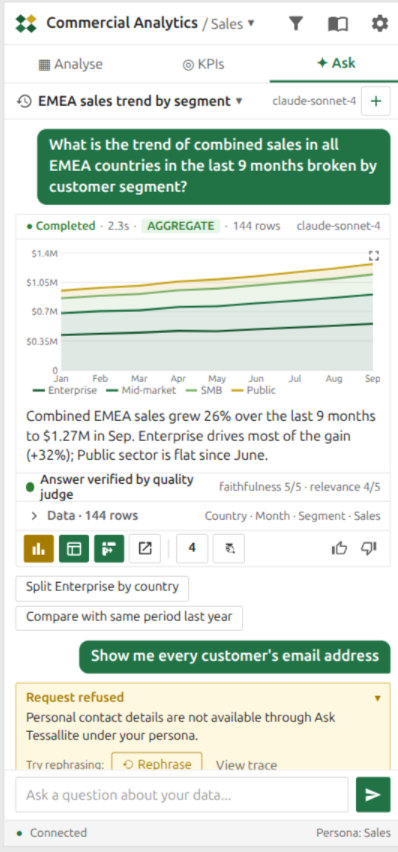Switch to the Analyse tab
The image size is (398, 852).
[71, 64]
